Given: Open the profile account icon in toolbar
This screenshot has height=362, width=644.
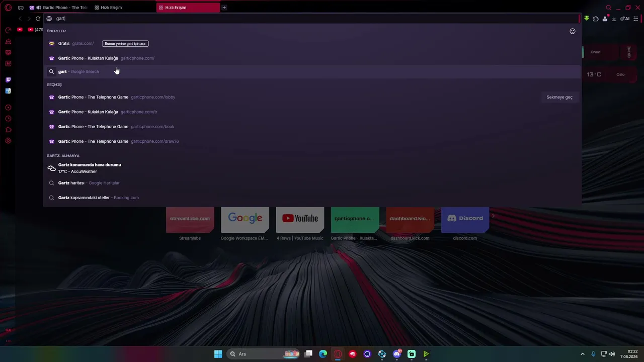Looking at the screenshot, I should (605, 19).
